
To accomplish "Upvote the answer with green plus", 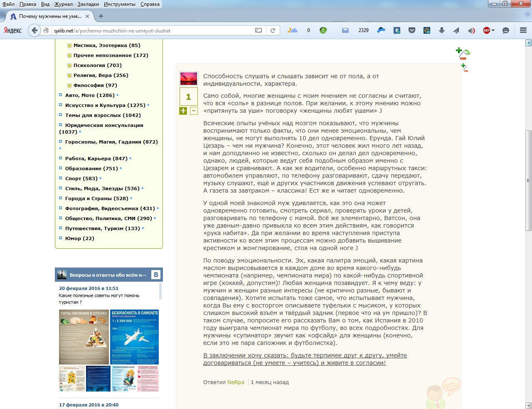I will tap(183, 111).
